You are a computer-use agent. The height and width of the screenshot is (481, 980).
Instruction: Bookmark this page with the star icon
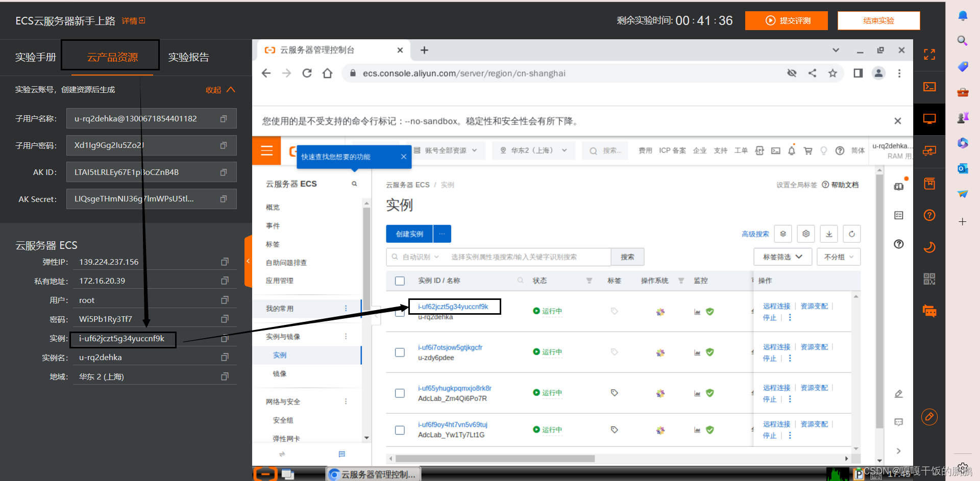tap(832, 73)
